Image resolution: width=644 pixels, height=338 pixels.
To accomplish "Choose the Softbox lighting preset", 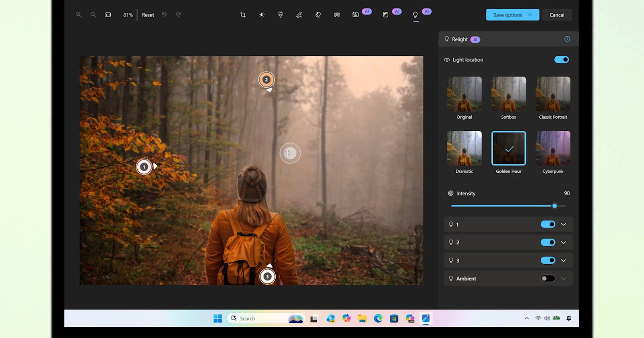I will point(508,94).
